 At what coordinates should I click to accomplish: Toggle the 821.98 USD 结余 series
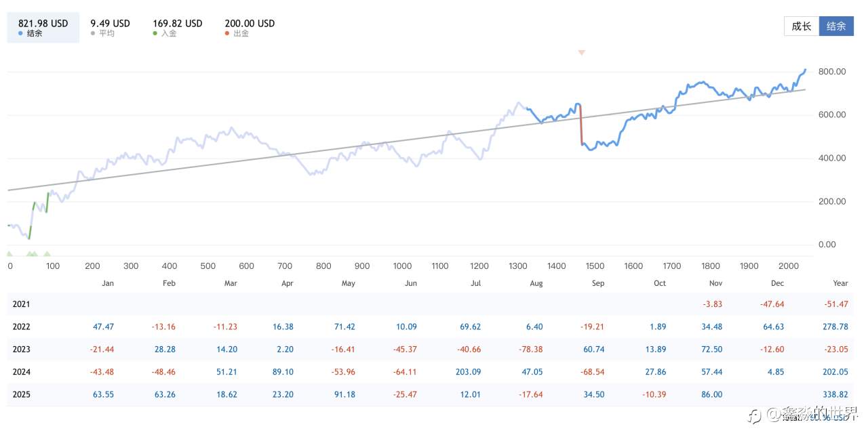[43, 28]
